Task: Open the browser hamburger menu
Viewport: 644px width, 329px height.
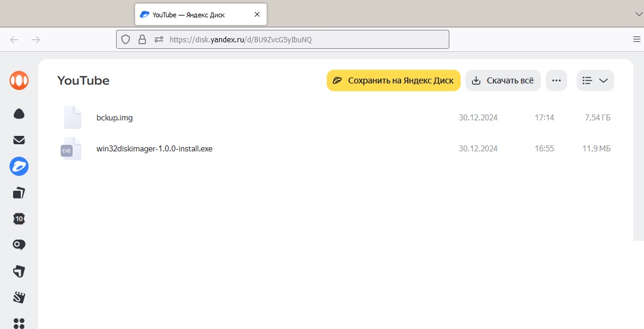Action: [636, 39]
